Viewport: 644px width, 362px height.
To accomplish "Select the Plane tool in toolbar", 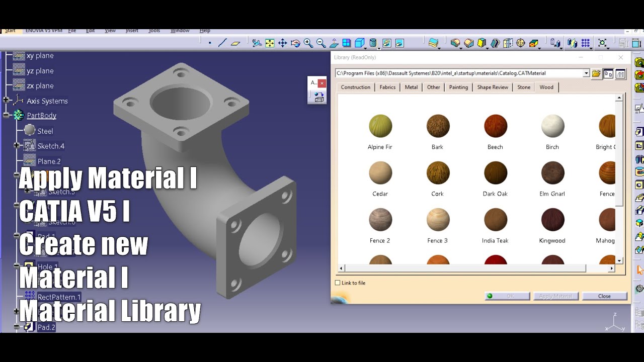I will (235, 43).
